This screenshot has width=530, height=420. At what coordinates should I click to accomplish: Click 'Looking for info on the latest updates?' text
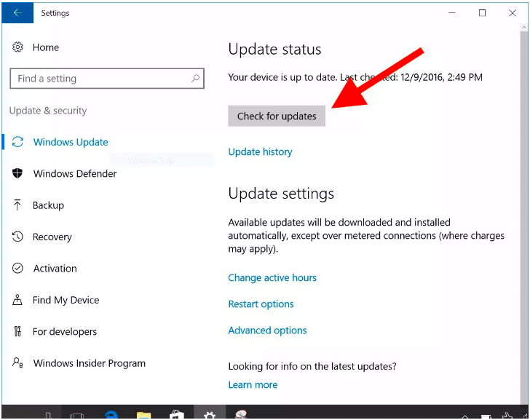coord(312,366)
